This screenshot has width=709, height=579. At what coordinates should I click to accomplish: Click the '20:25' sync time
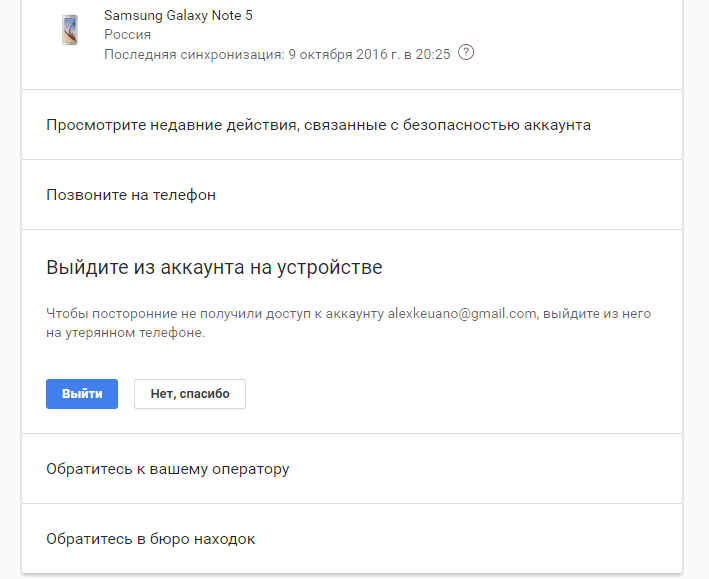tap(433, 54)
